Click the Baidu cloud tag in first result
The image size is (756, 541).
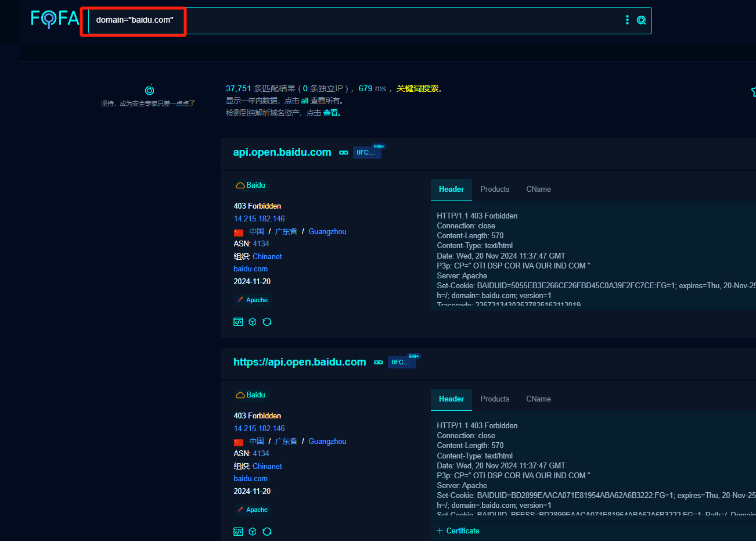[250, 185]
